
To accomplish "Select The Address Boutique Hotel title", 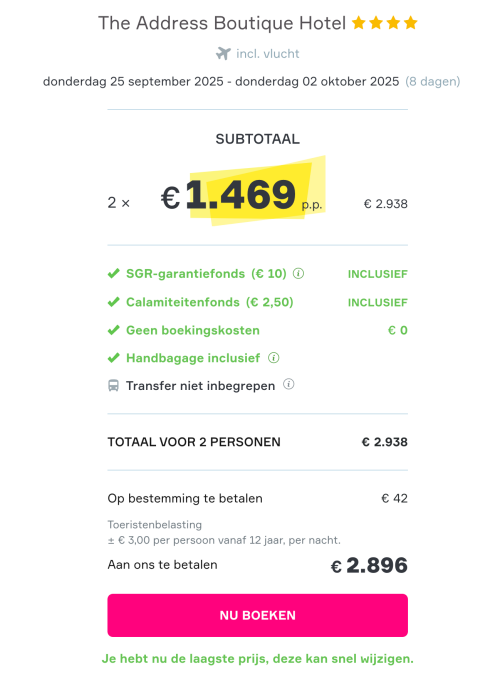I will 222,23.
